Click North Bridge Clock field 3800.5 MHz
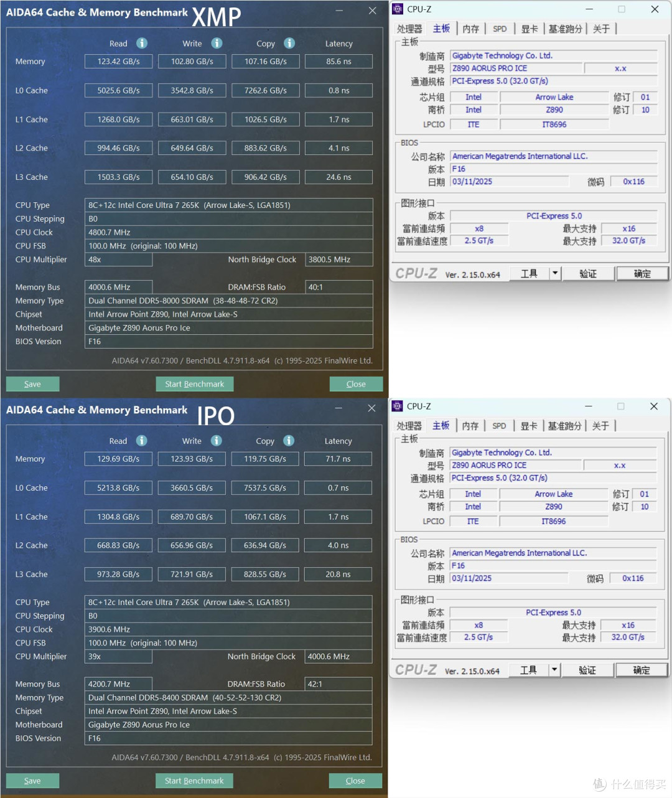 tap(339, 260)
